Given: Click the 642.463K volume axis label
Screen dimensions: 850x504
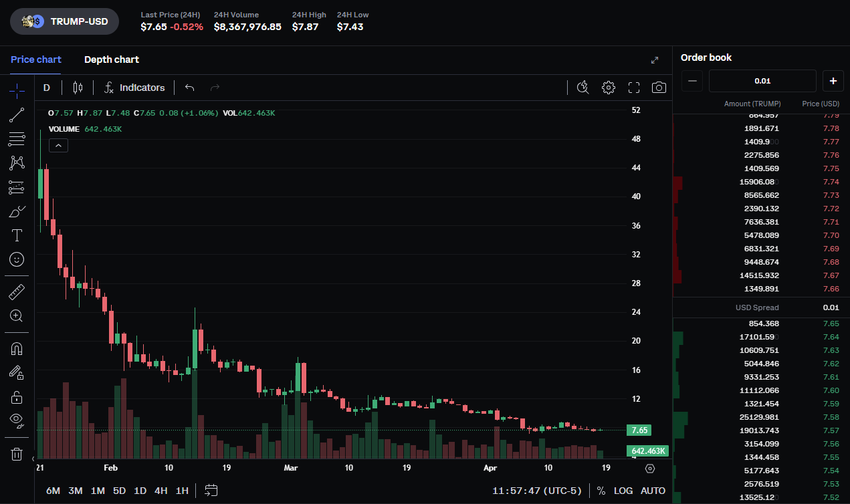Looking at the screenshot, I should click(x=647, y=451).
